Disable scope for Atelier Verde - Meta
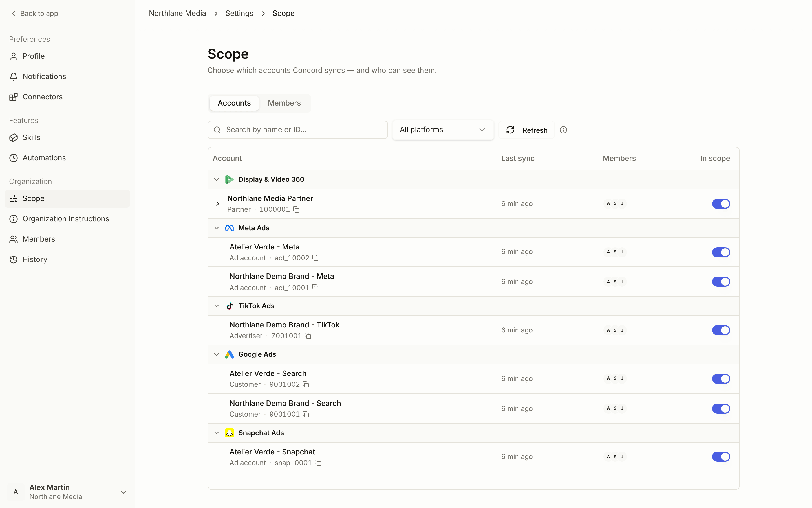812x508 pixels. (721, 252)
